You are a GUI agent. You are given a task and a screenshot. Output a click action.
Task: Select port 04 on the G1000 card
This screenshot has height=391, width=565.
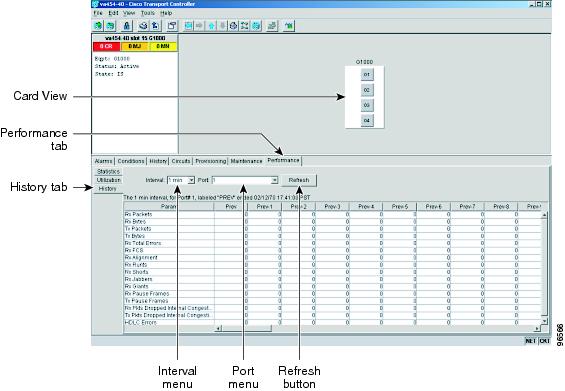pyautogui.click(x=367, y=120)
